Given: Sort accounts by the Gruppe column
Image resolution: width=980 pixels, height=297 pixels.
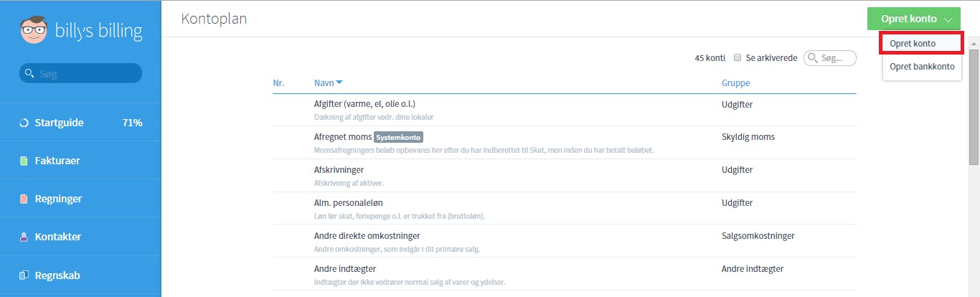Looking at the screenshot, I should coord(735,83).
